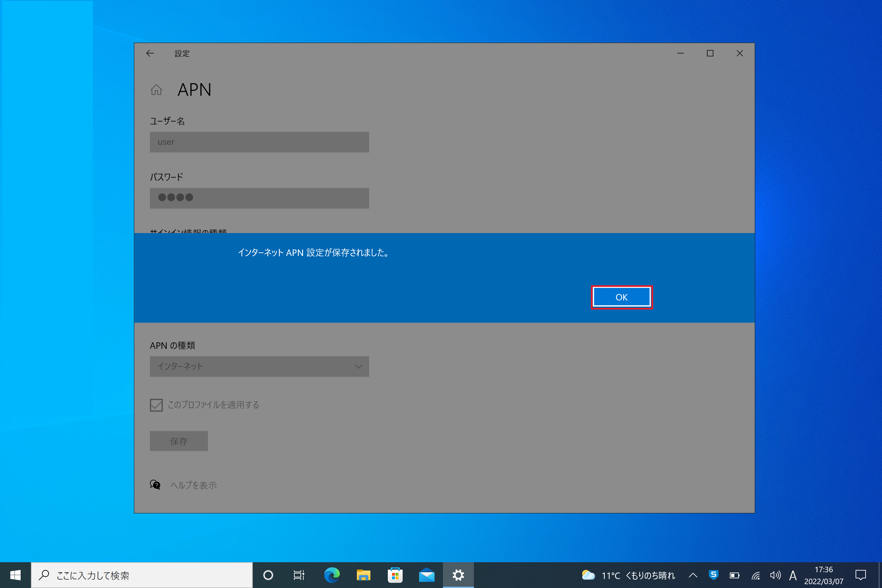
Task: Maximize the Settings window
Action: coord(710,53)
